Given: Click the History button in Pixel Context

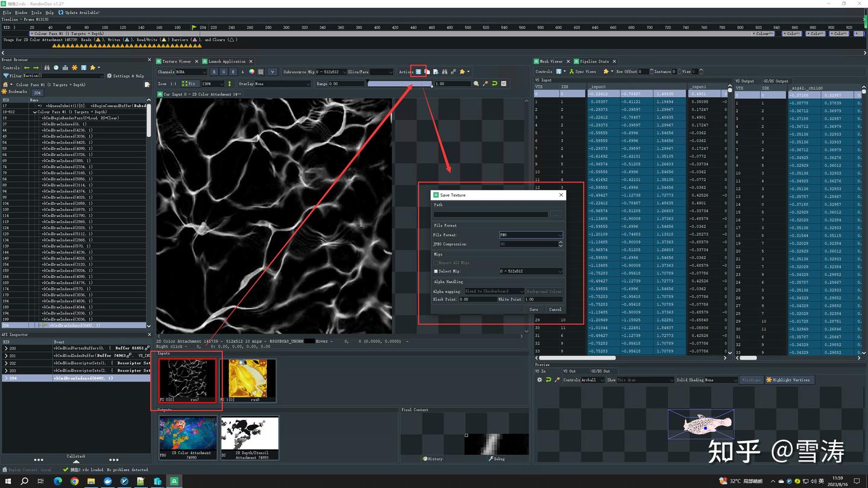Looking at the screenshot, I should click(433, 459).
